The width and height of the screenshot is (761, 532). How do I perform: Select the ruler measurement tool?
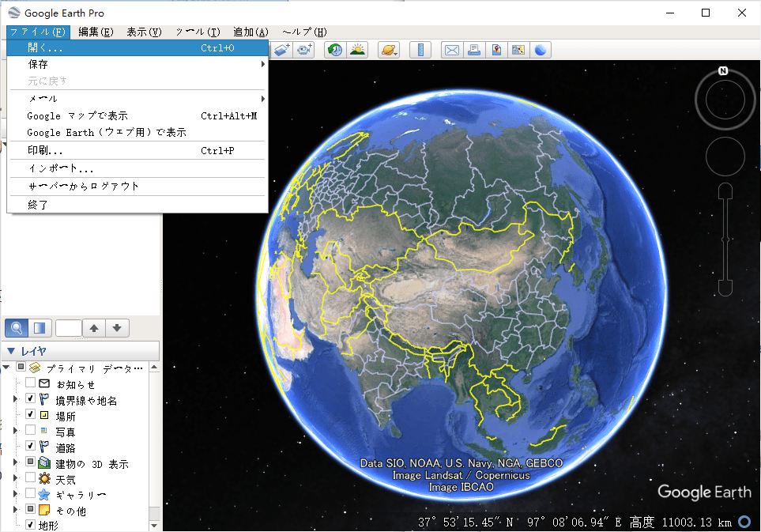[420, 49]
